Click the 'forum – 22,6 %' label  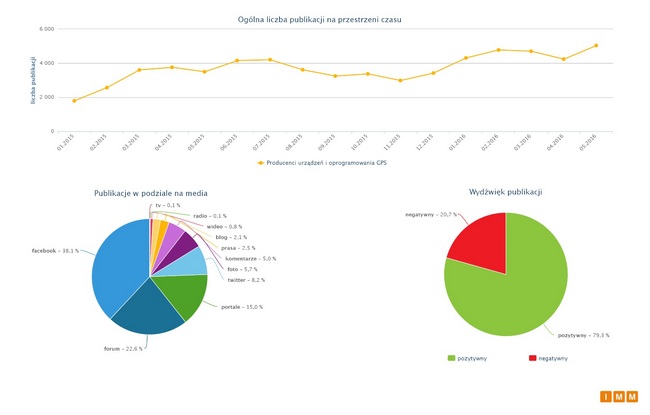tap(121, 348)
